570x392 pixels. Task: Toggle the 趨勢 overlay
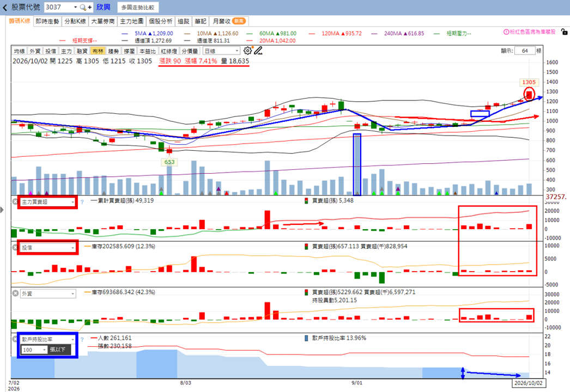point(113,51)
